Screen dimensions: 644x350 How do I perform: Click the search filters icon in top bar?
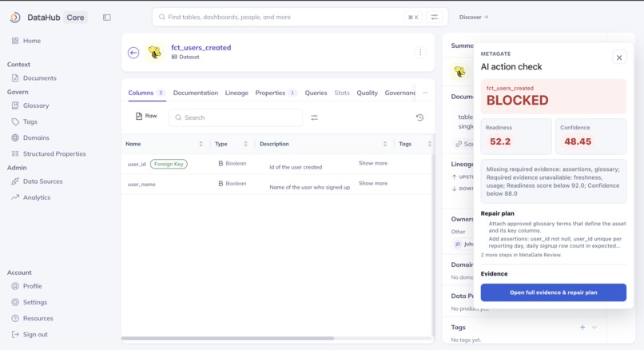click(434, 18)
